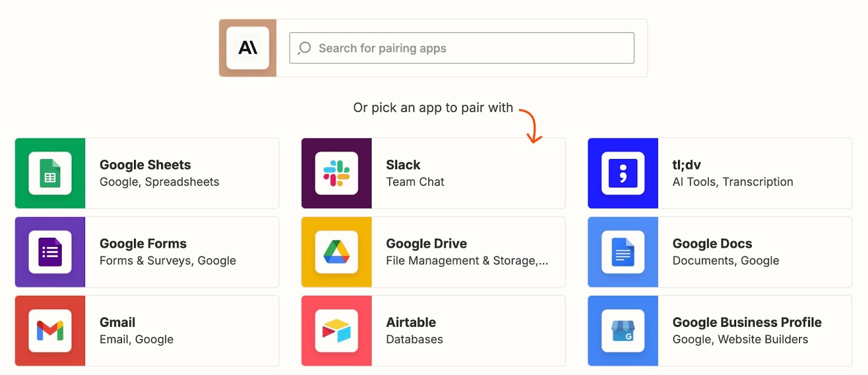Click the Google Sheets green spreadsheet icon
The width and height of the screenshot is (868, 375).
pyautogui.click(x=50, y=173)
